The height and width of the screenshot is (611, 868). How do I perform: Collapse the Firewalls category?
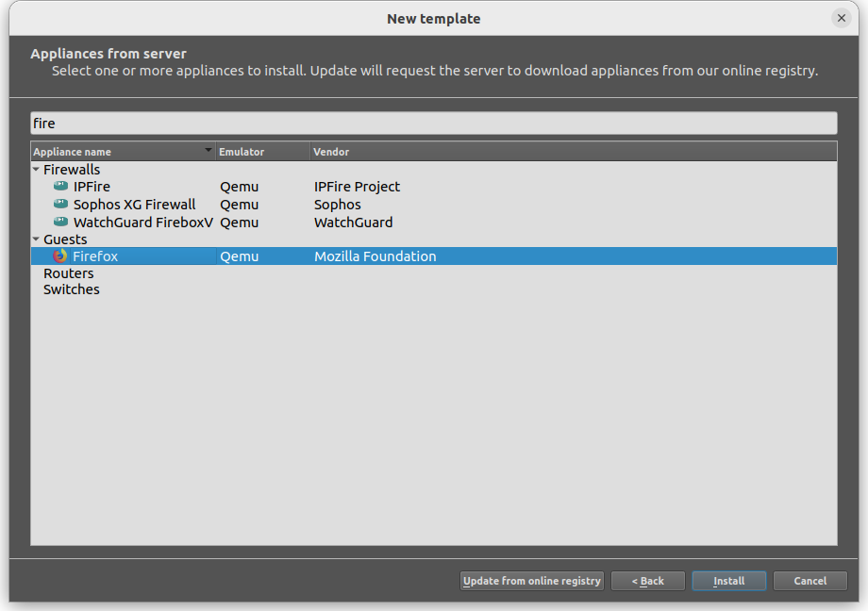pyautogui.click(x=36, y=170)
